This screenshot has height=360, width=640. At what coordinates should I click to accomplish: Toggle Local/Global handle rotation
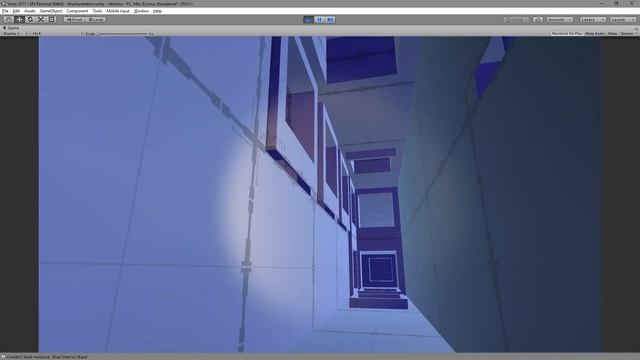click(96, 20)
